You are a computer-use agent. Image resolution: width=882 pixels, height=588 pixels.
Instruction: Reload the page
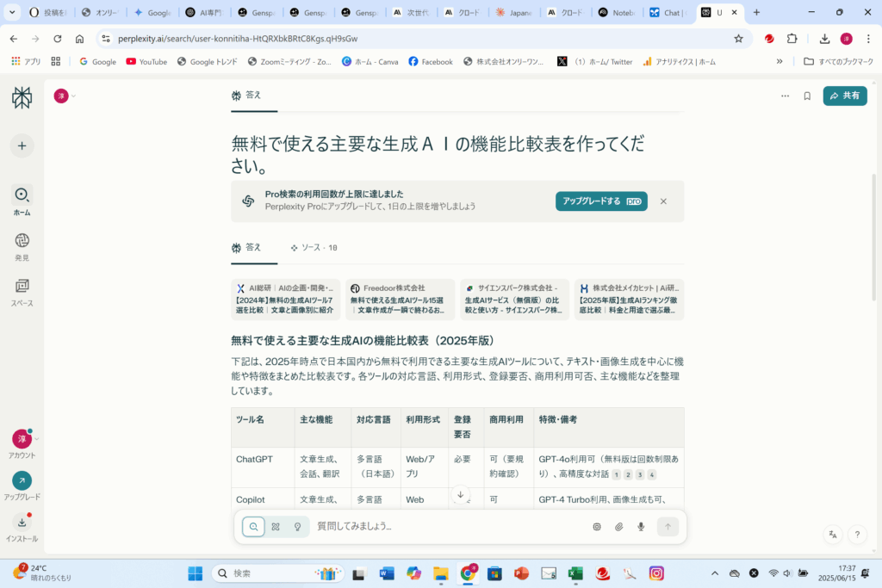[x=58, y=38]
